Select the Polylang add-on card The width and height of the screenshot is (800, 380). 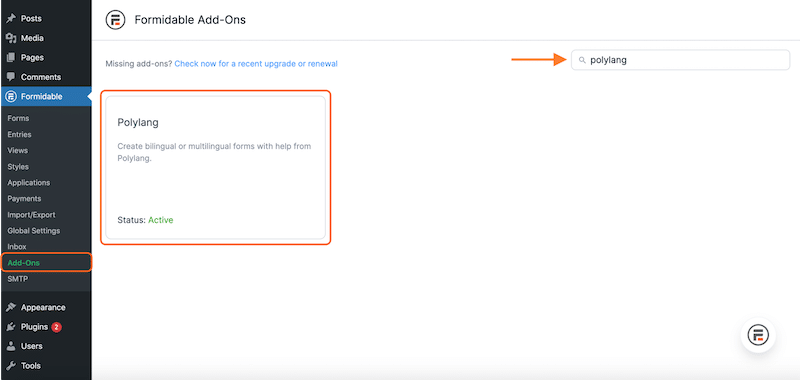tap(215, 167)
